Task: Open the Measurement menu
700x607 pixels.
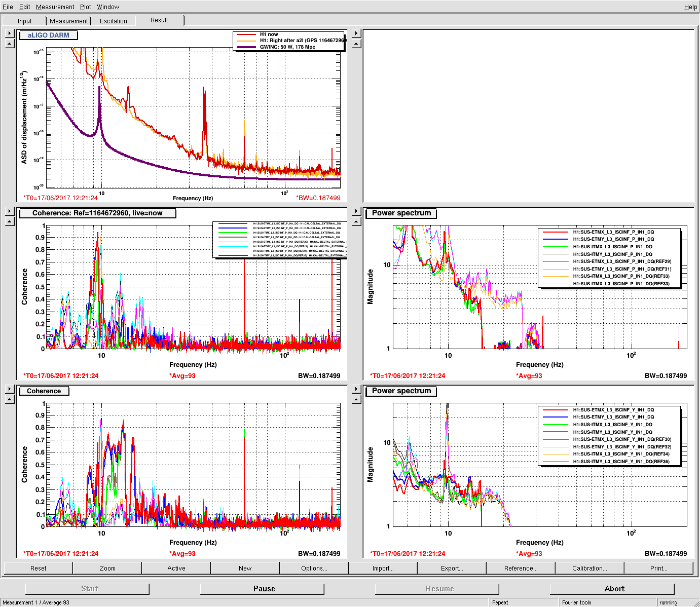Action: coord(55,7)
